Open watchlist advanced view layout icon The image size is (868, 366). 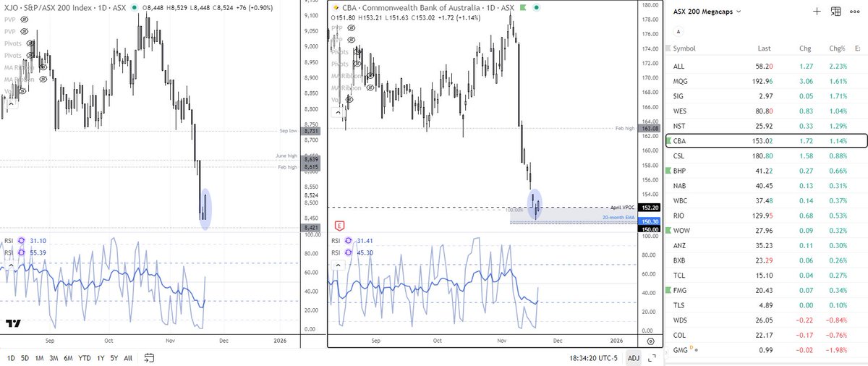(x=836, y=11)
